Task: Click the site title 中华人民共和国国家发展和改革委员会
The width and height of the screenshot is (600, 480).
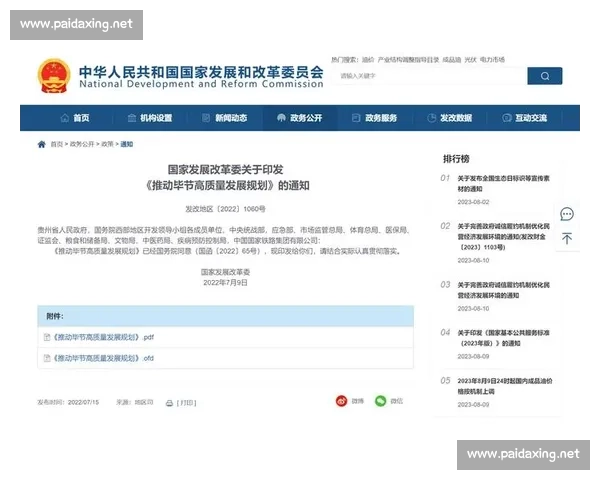Action: point(201,72)
